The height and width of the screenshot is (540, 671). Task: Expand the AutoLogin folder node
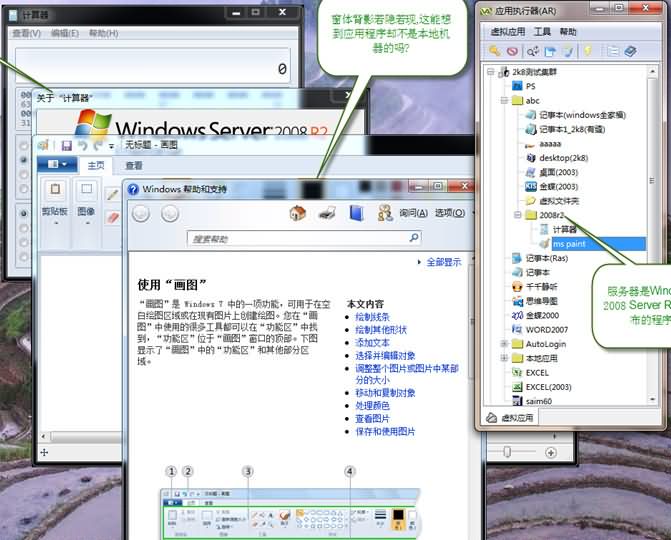point(505,343)
